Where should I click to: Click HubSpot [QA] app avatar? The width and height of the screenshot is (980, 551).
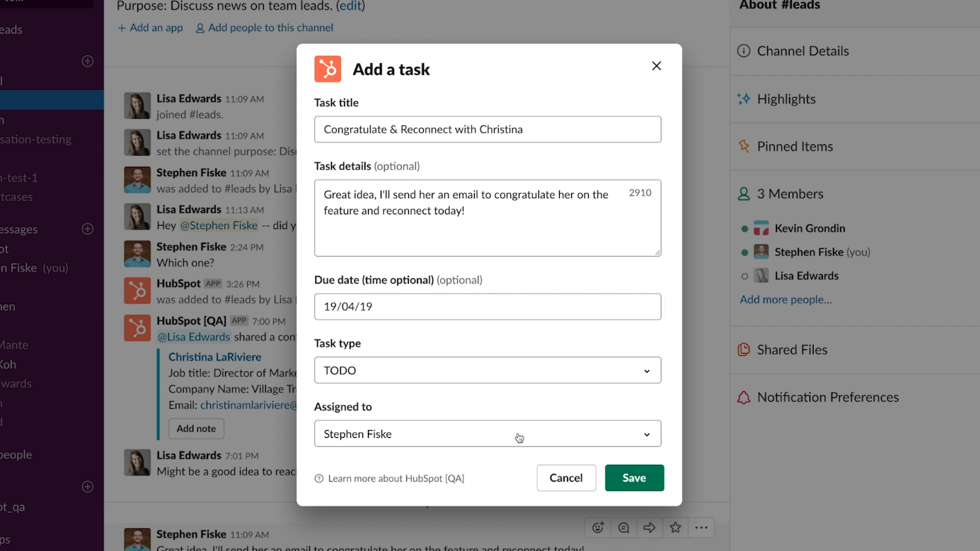pyautogui.click(x=137, y=328)
